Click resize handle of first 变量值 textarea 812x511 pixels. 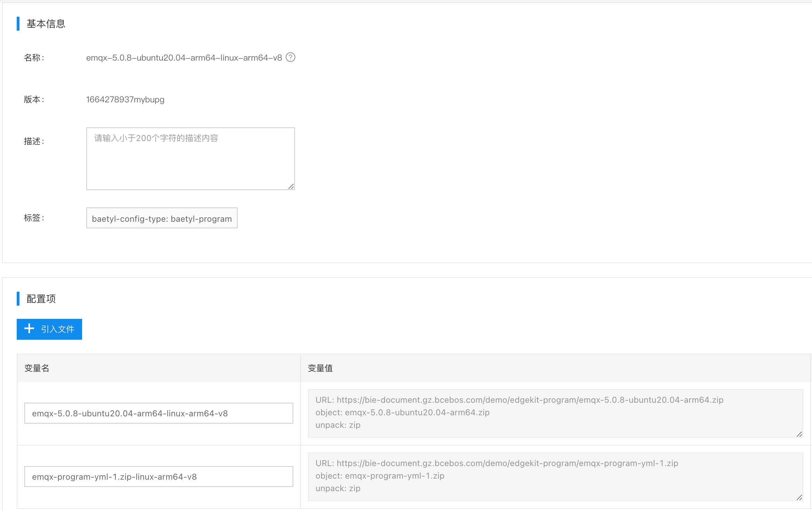pos(799,434)
